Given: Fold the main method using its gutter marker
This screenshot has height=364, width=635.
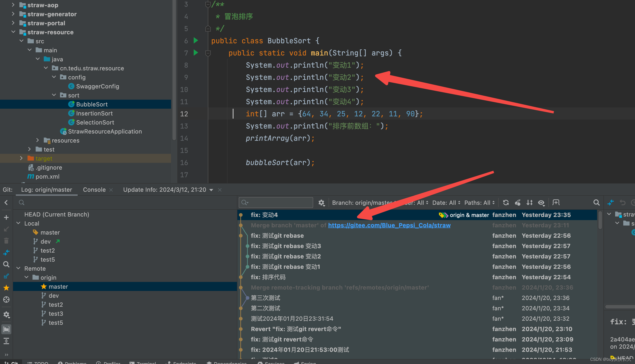Looking at the screenshot, I should point(208,53).
